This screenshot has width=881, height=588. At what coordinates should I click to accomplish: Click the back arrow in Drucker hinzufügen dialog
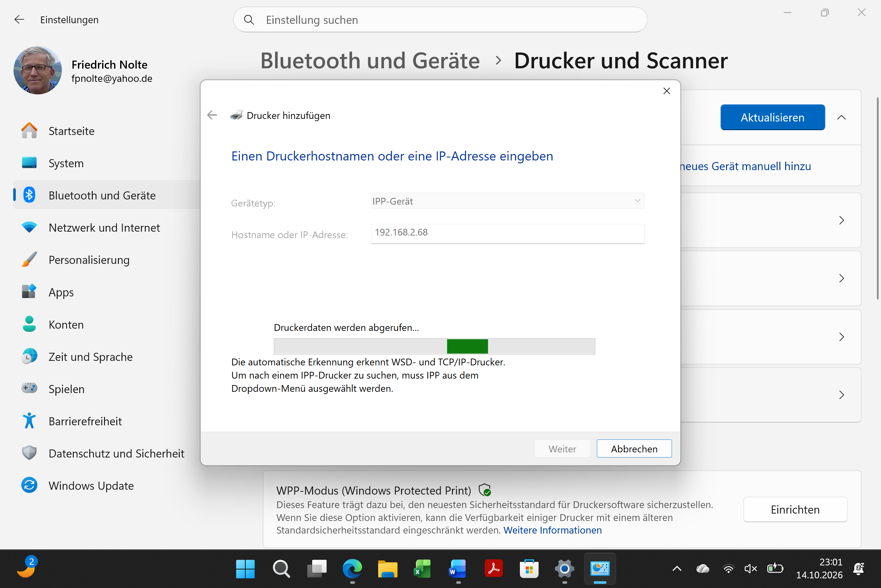[212, 115]
